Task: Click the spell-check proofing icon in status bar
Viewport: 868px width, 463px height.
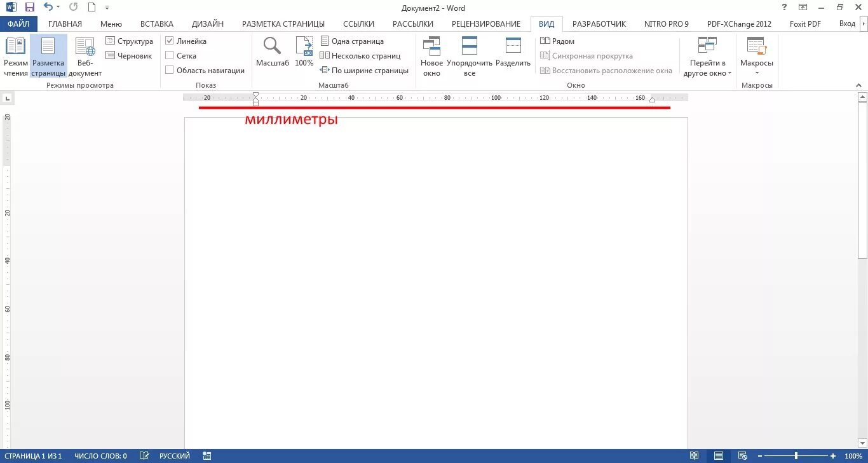Action: point(144,456)
